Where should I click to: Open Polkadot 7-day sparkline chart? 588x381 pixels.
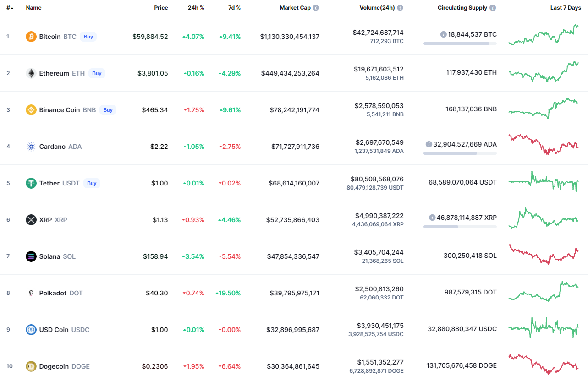point(544,291)
